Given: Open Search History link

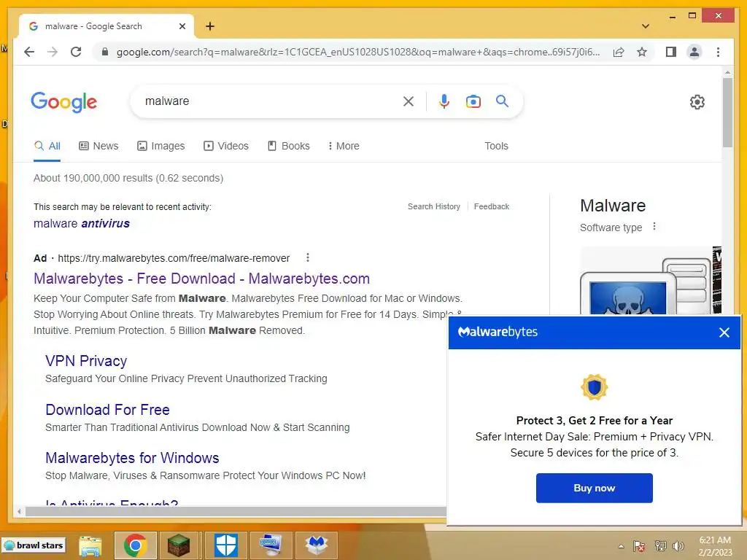Looking at the screenshot, I should point(434,206).
